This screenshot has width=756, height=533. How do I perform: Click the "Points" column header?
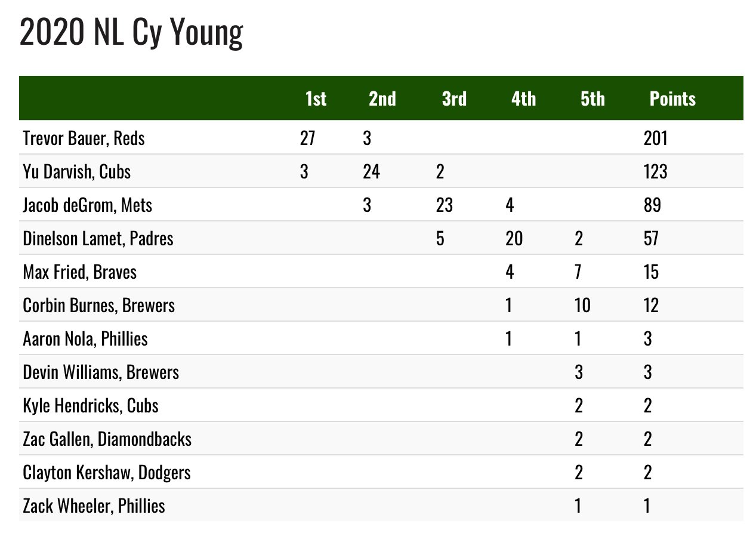672,98
